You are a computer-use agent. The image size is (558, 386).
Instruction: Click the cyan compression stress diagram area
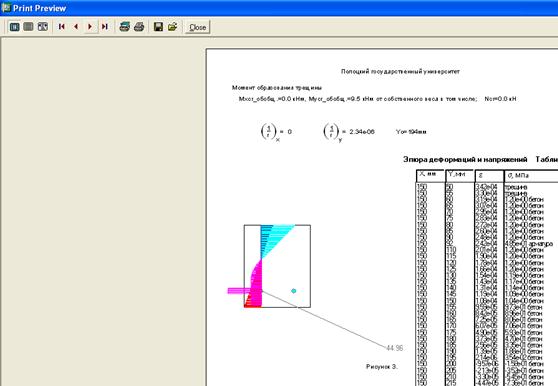[x=273, y=239]
